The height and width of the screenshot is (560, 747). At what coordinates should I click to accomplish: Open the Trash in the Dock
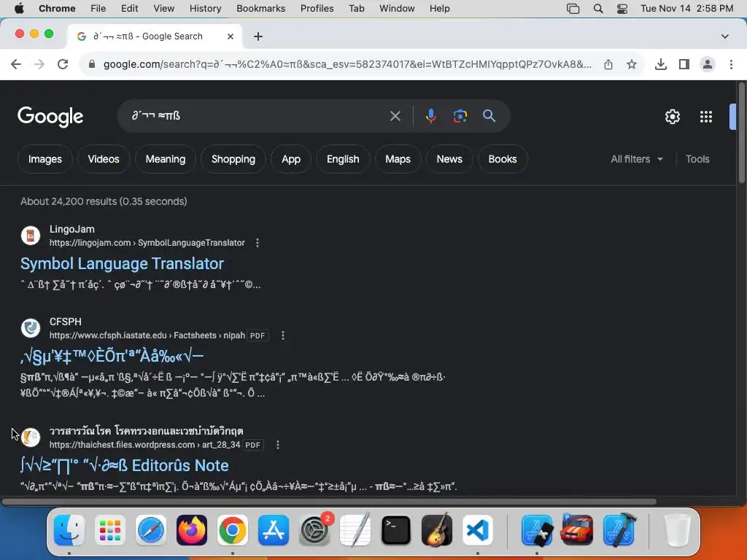pos(677,530)
